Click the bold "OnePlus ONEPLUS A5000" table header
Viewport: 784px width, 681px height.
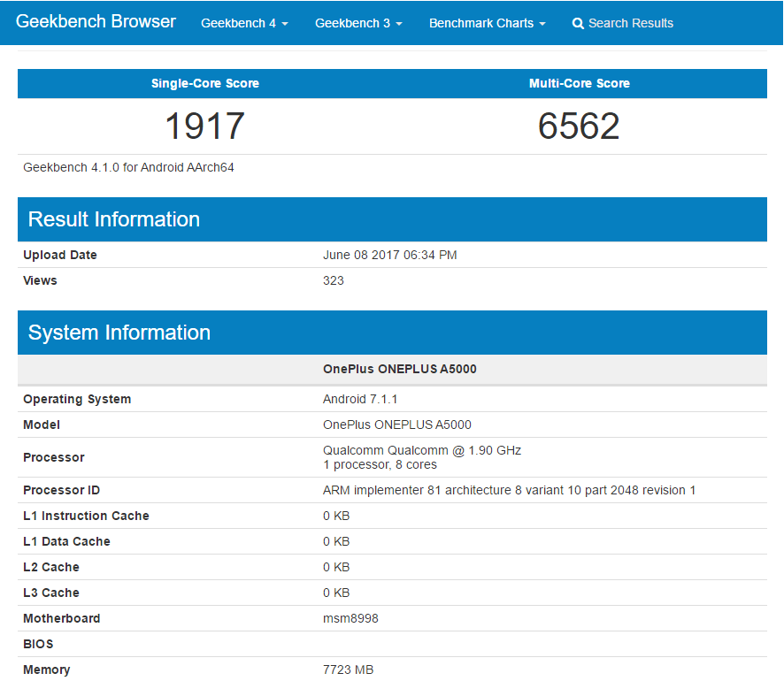pos(400,369)
